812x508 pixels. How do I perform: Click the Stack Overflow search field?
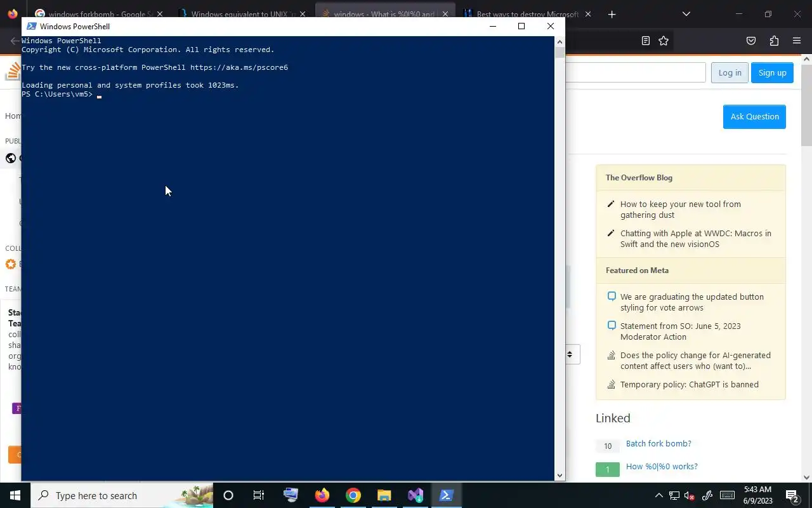click(x=635, y=72)
